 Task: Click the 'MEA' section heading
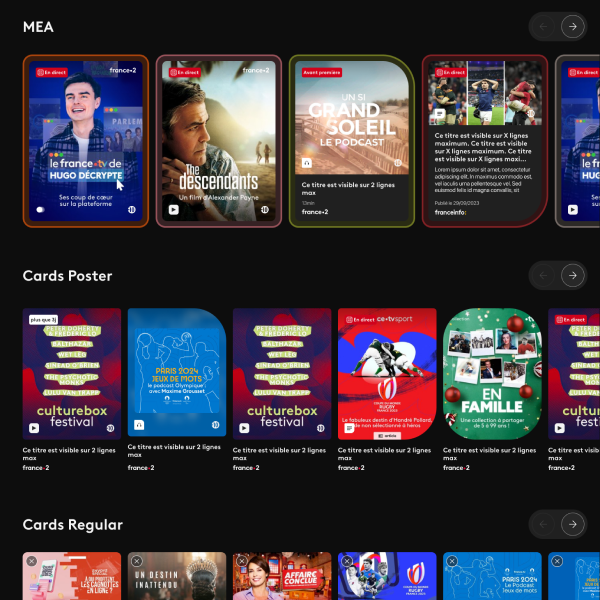38,27
